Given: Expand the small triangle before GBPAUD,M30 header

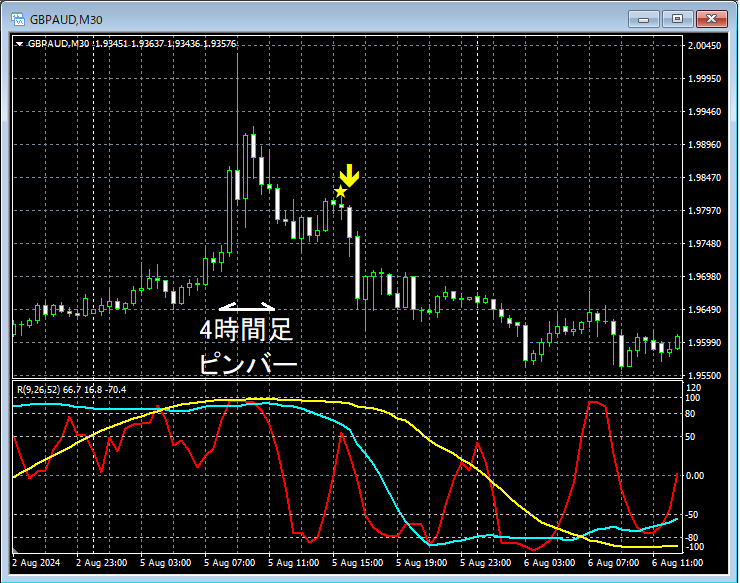Looking at the screenshot, I should [19, 44].
